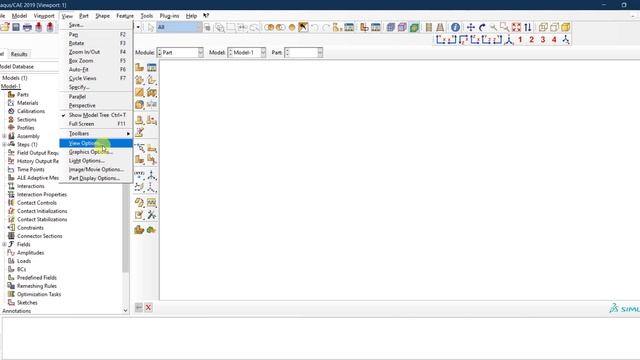Choose Part Display Options in View menu
Image resolution: width=640 pixels, height=360 pixels.
[96, 178]
